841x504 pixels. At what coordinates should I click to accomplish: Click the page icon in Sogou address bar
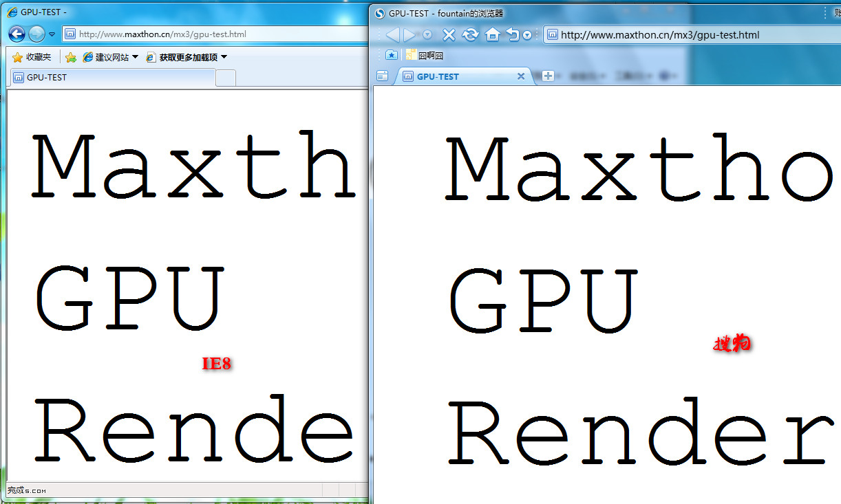[x=552, y=34]
